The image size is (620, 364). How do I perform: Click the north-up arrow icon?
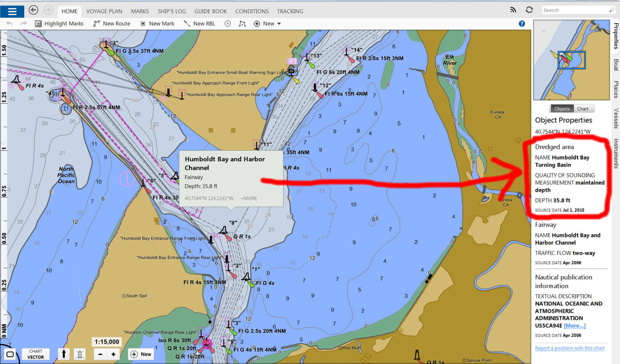(x=63, y=354)
